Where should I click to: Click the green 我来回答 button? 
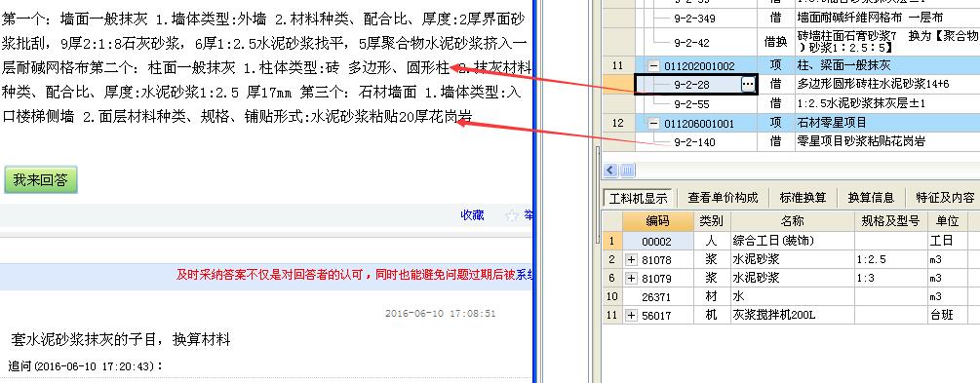click(x=41, y=180)
